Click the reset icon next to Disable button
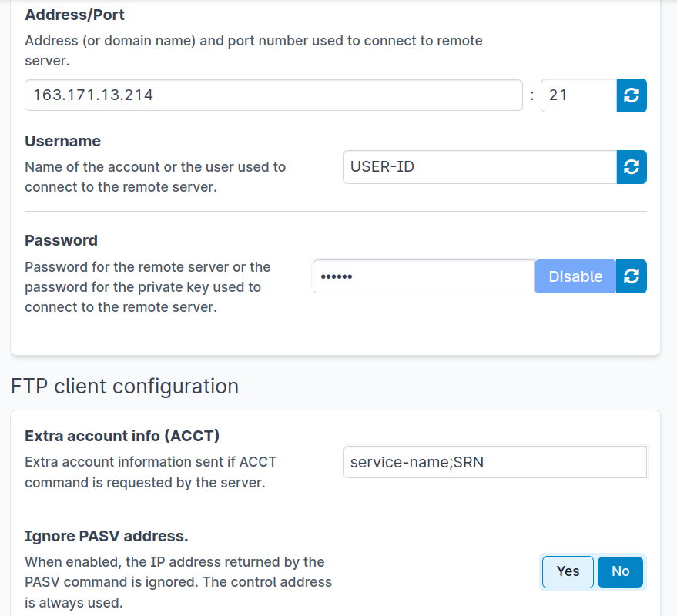The height and width of the screenshot is (616, 677). coord(632,276)
